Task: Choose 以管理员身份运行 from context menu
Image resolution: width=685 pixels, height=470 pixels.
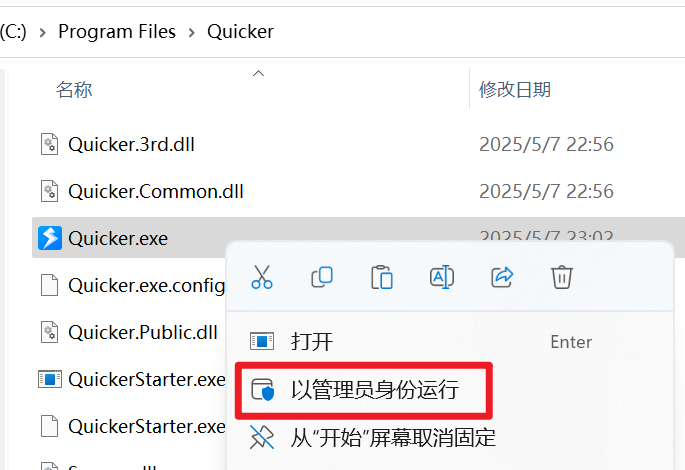Action: 363,390
